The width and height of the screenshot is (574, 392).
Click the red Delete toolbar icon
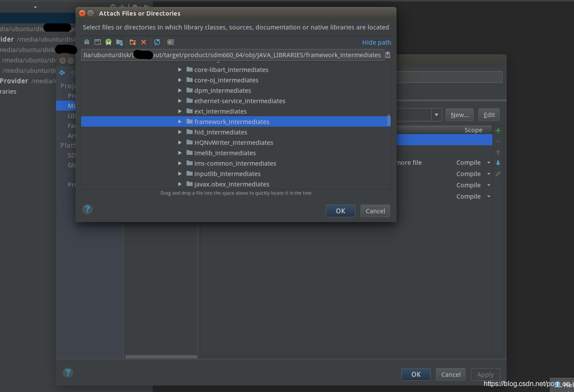coord(144,42)
